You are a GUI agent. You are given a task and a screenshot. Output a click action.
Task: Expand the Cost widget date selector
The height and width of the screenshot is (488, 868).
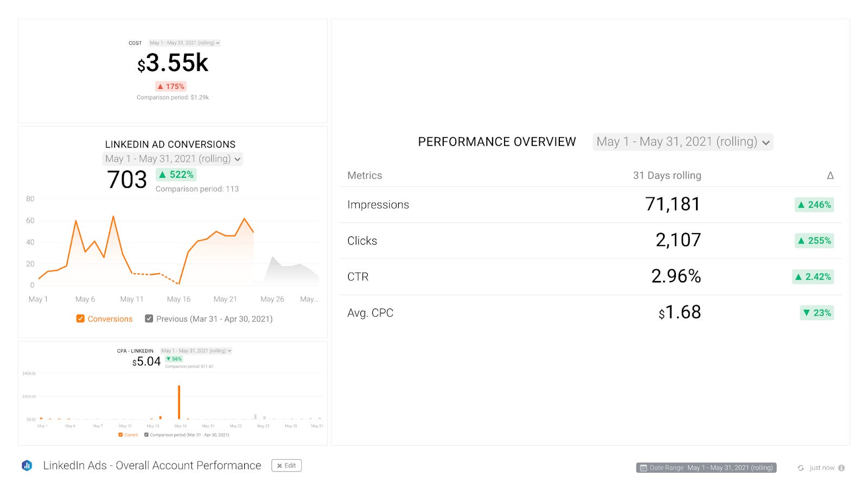click(x=184, y=43)
